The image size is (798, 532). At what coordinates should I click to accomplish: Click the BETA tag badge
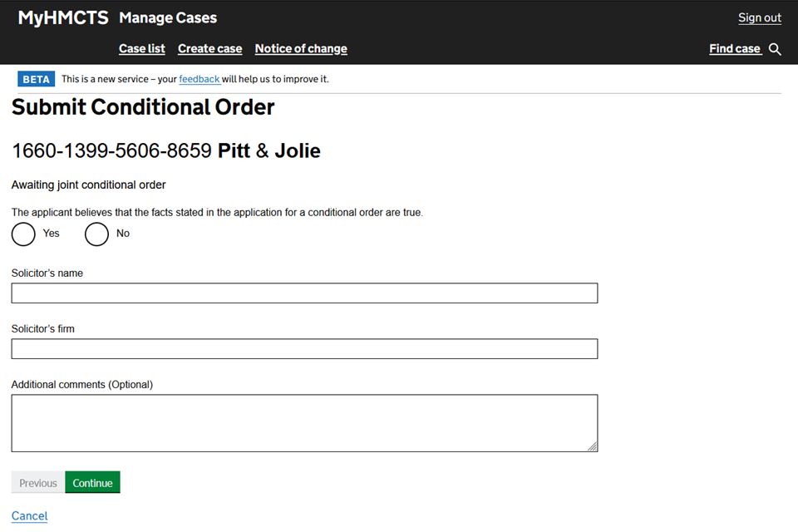(x=36, y=79)
